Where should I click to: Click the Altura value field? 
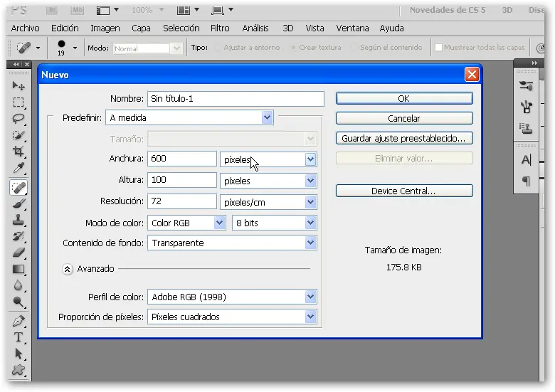point(182,180)
